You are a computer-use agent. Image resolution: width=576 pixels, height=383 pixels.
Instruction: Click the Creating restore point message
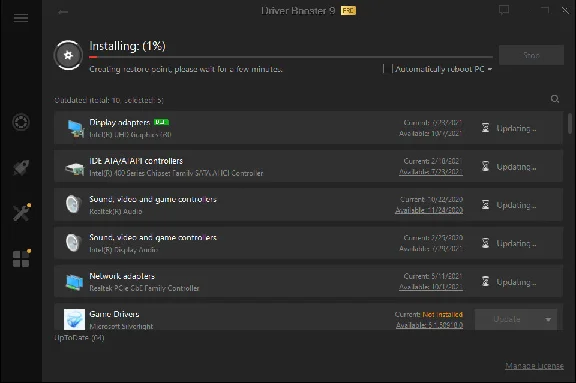(186, 69)
